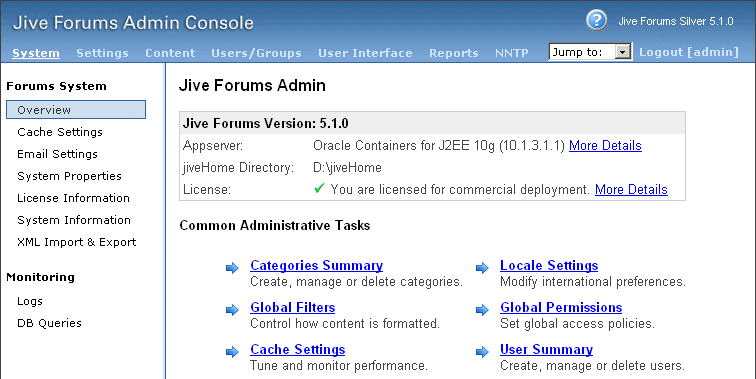Click the Jive Forums Version: 5.1.0 header
756x379 pixels.
click(x=265, y=123)
